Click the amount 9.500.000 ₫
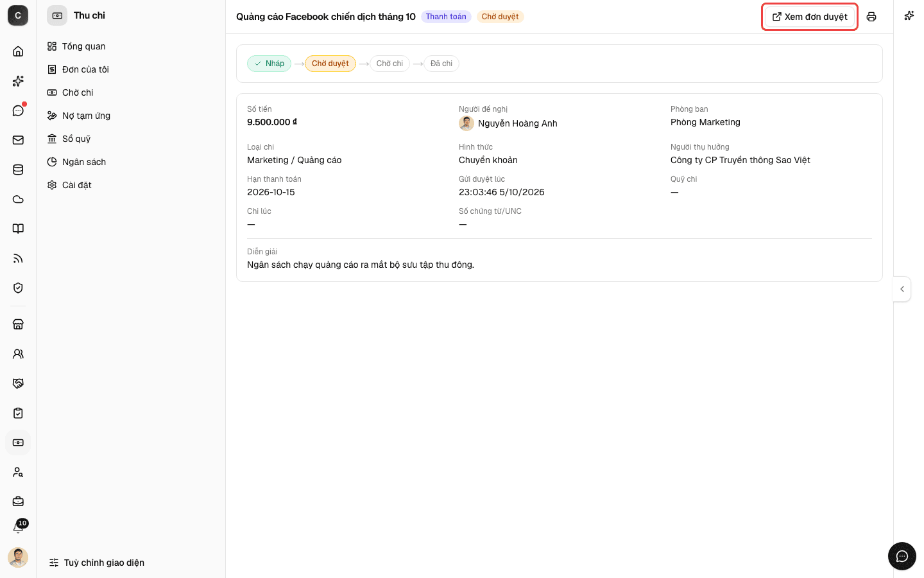The image size is (924, 578). pos(272,122)
